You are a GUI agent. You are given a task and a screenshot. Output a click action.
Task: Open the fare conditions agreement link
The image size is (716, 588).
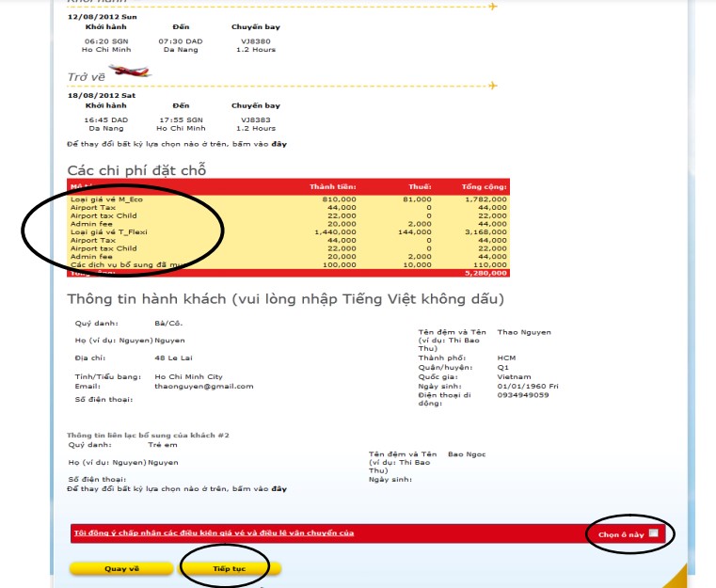coord(214,533)
